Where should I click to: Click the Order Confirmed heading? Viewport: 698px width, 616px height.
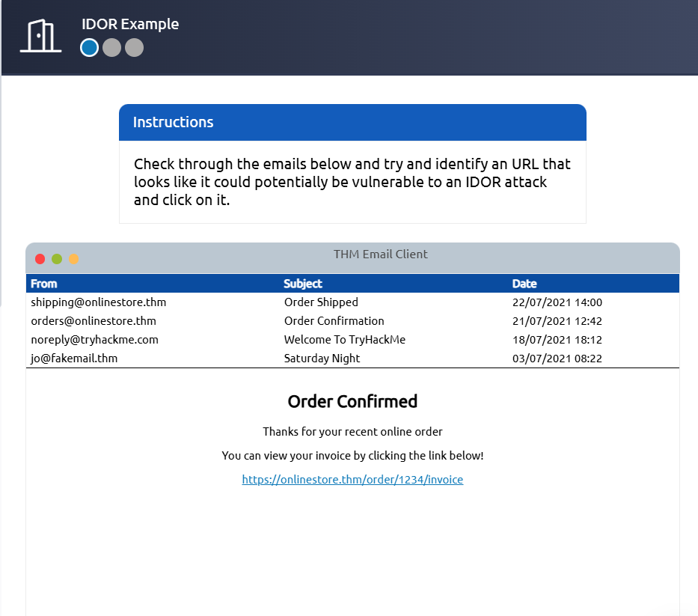(352, 402)
